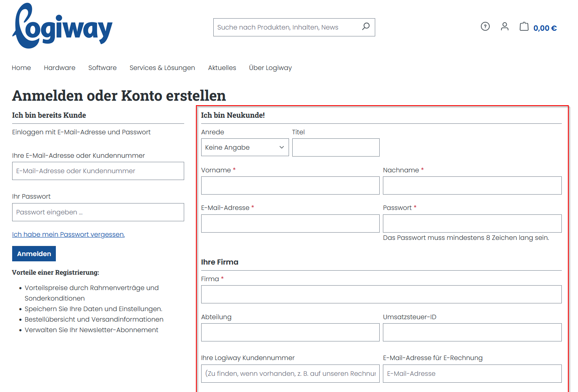Go to Services & Lösungen

coord(162,68)
